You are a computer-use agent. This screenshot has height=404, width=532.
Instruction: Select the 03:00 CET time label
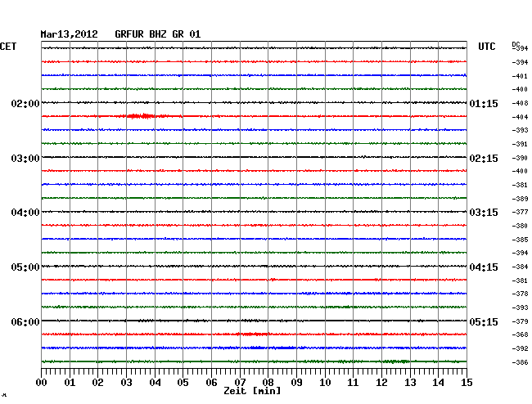[25, 159]
